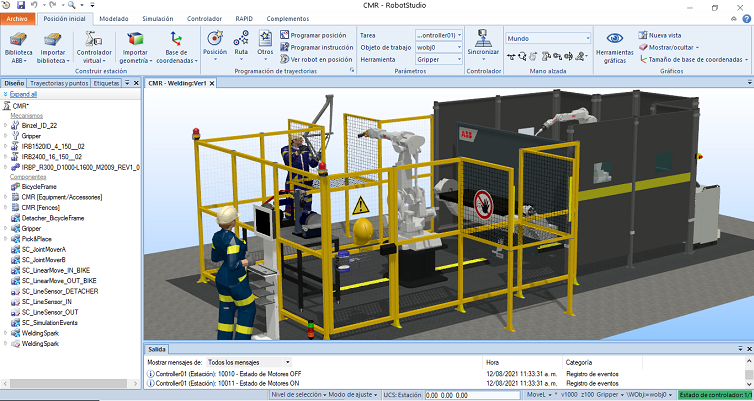The width and height of the screenshot is (754, 401).
Task: Select IRB2400_16_150__02 in the tree
Action: click(51, 157)
